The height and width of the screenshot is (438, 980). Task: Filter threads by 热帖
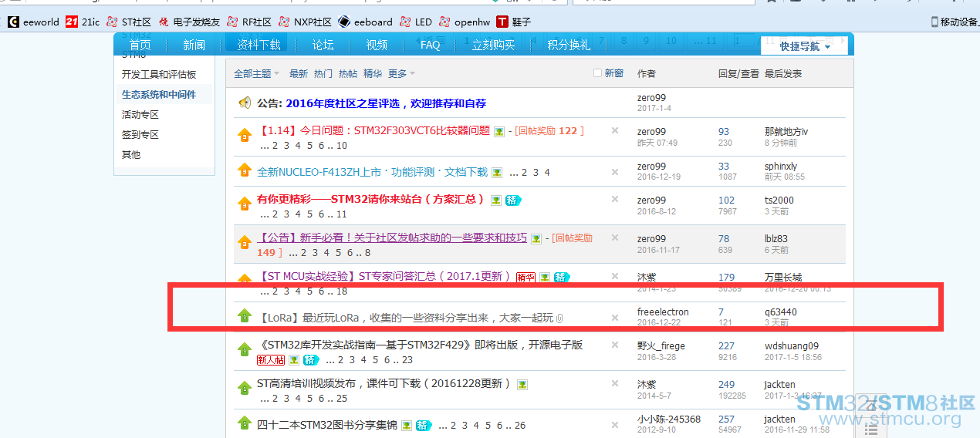tap(348, 73)
